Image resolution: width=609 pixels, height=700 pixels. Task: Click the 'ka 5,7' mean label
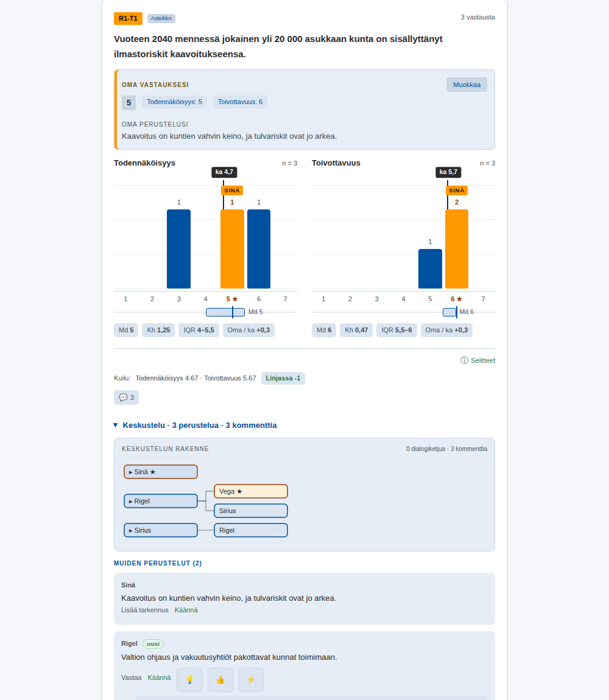click(x=449, y=172)
